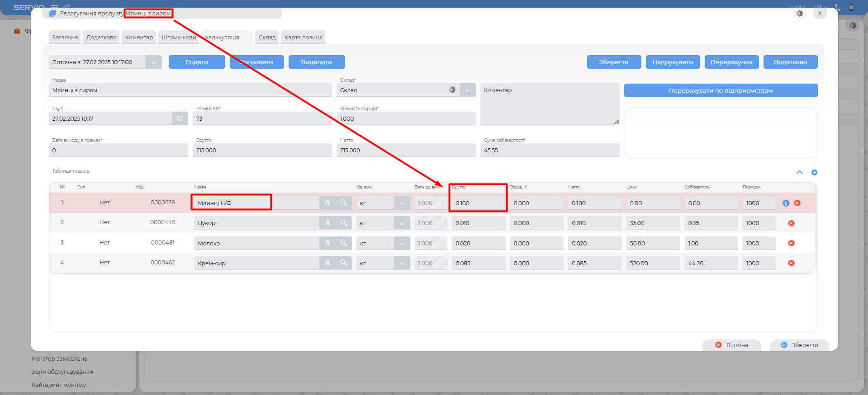Expand the Склад warehouse dropdown arrow
The width and height of the screenshot is (868, 395).
click(467, 90)
